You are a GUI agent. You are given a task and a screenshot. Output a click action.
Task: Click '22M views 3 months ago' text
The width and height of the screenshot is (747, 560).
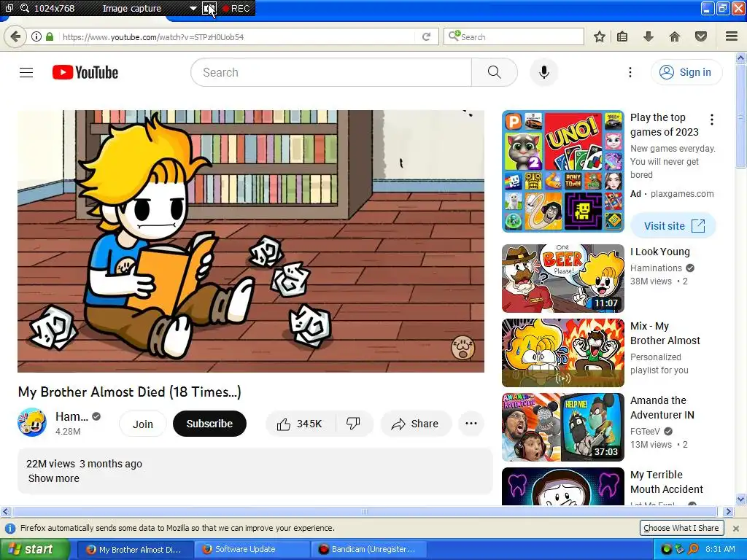point(85,463)
